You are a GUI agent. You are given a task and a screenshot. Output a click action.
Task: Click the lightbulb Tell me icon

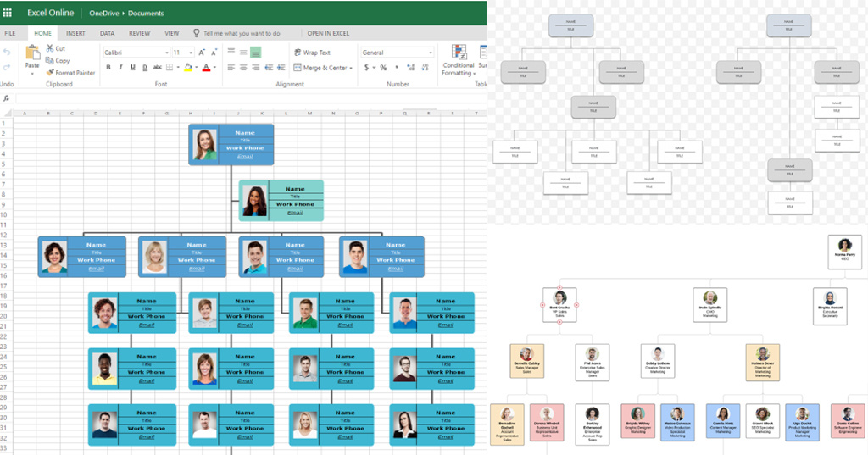pos(196,33)
